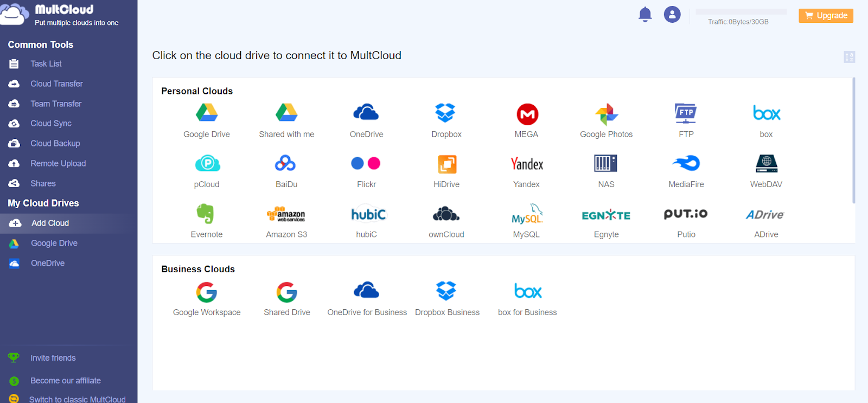Click the Invite friends link
868x403 pixels.
point(53,358)
